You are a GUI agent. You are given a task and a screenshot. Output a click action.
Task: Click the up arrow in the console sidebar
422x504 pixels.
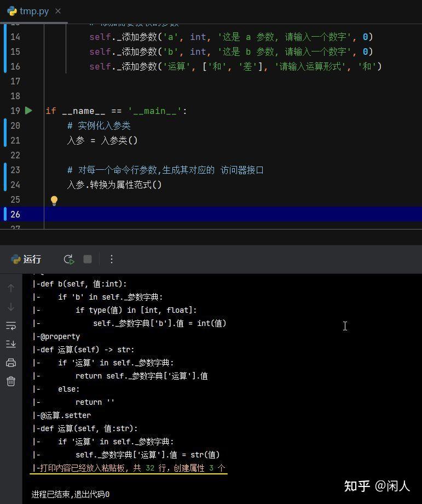(11, 288)
